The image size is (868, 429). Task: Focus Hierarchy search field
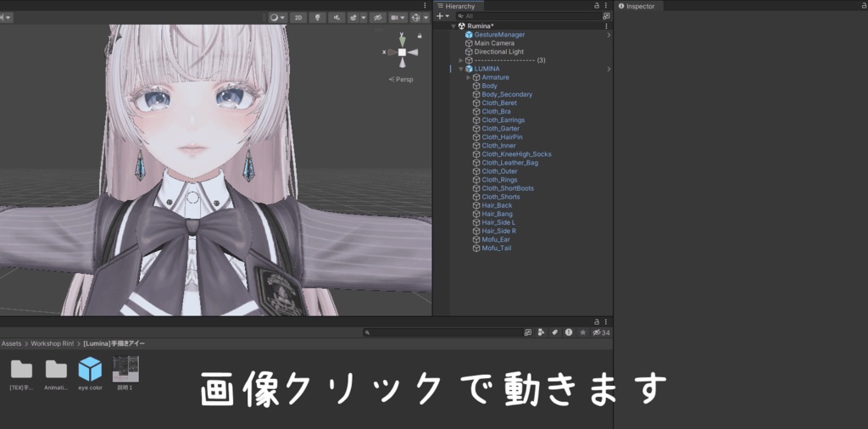click(x=528, y=16)
